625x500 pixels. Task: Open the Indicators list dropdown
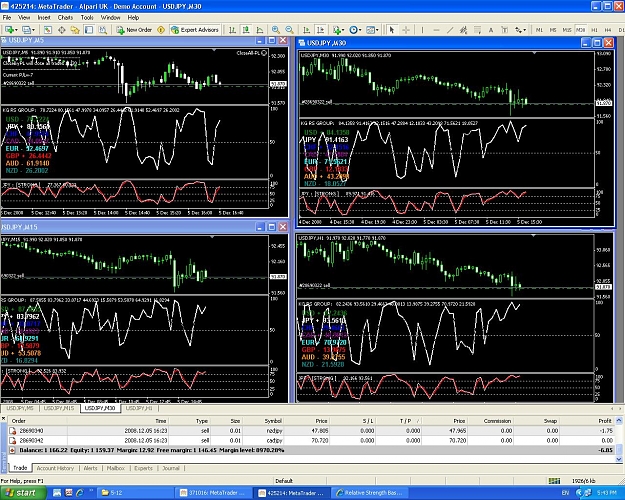click(338, 30)
